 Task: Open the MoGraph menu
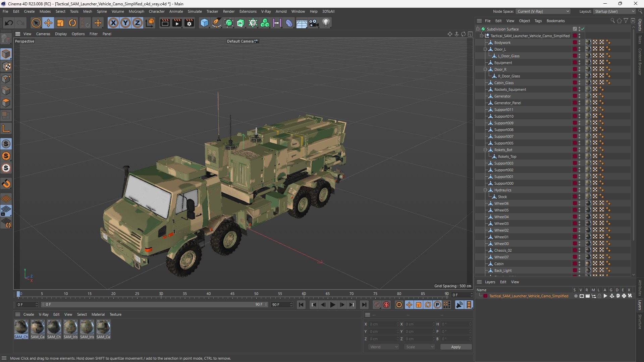pyautogui.click(x=137, y=11)
